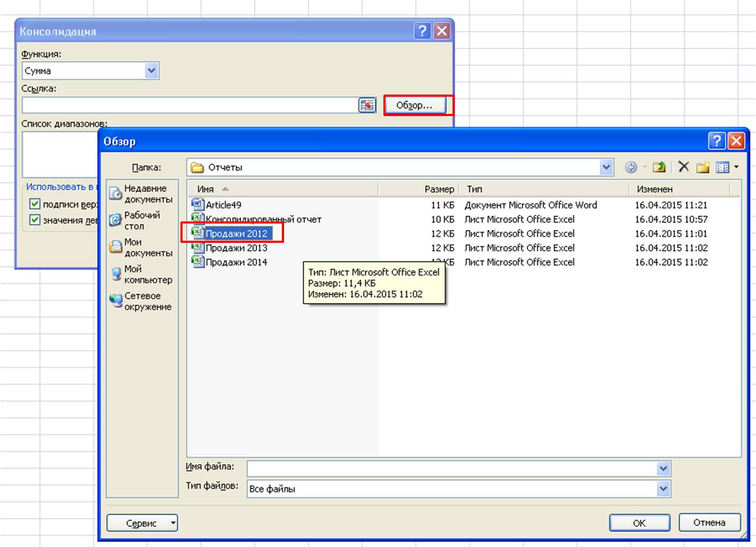Go to Рабочий стол location
This screenshot has width=756, height=547.
(142, 220)
